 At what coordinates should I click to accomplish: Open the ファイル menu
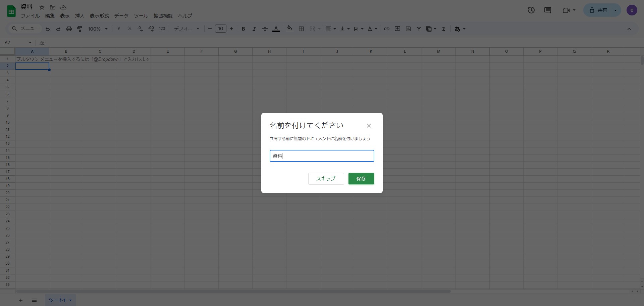click(x=30, y=16)
